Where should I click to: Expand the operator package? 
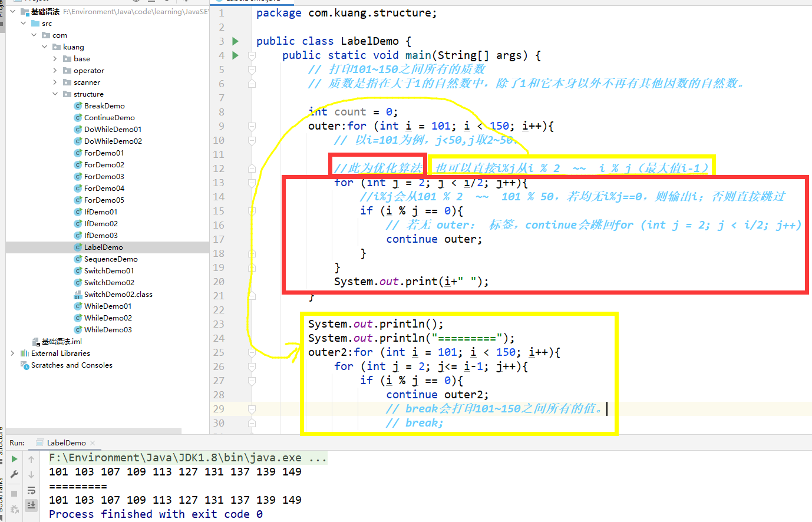click(55, 71)
